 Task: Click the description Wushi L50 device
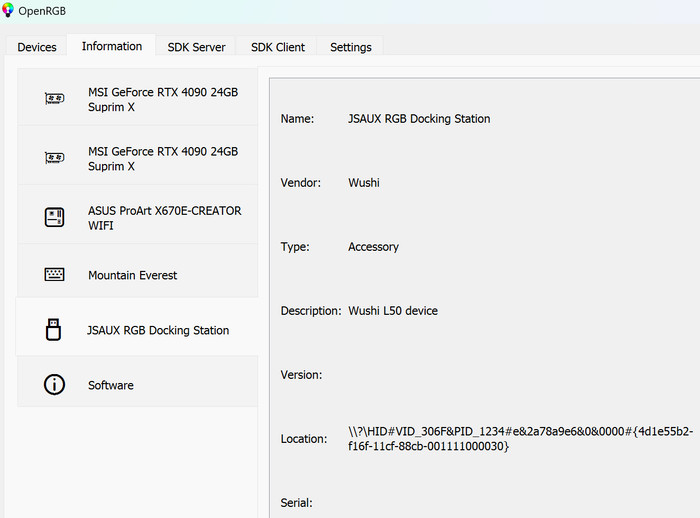(x=393, y=311)
